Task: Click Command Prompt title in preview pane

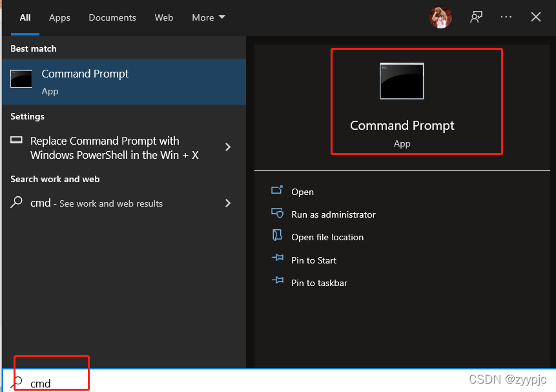Action: (x=402, y=125)
